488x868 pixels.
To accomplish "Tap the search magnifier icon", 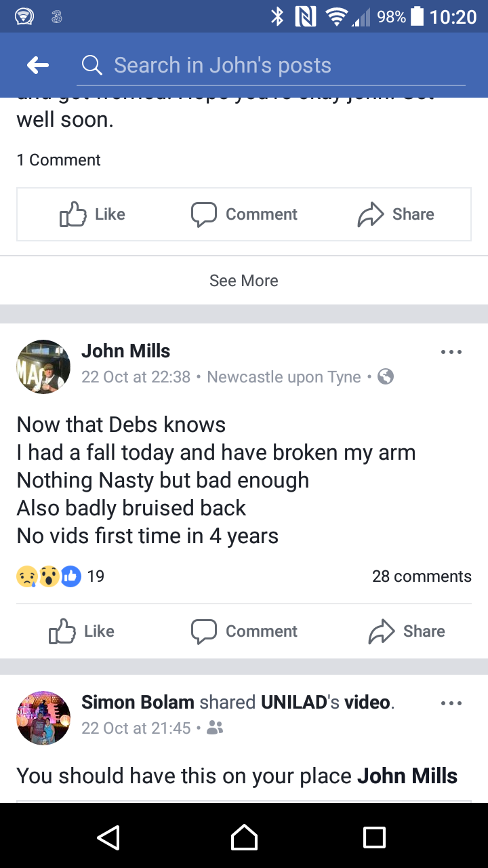I will point(91,65).
